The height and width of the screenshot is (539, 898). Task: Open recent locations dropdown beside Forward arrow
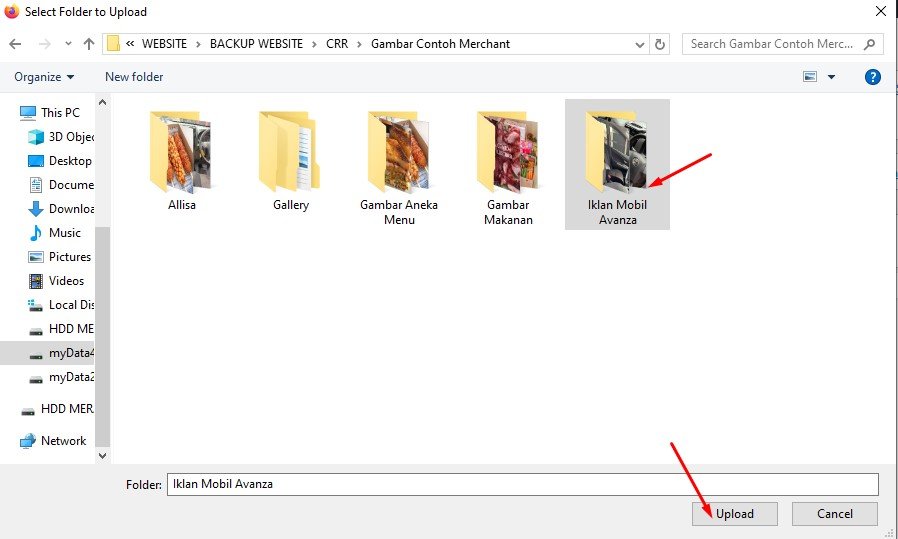click(67, 44)
